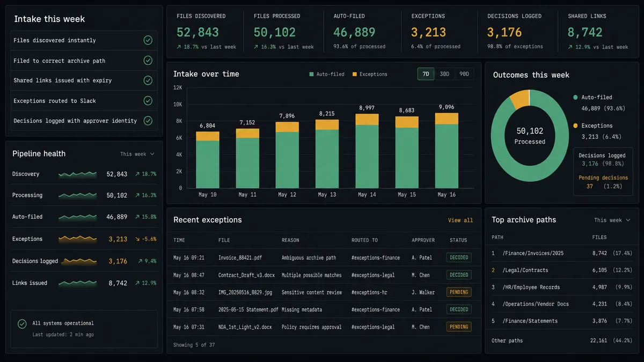
Task: Click the check icon next to Exceptions routed to Slack
Action: pos(148,100)
